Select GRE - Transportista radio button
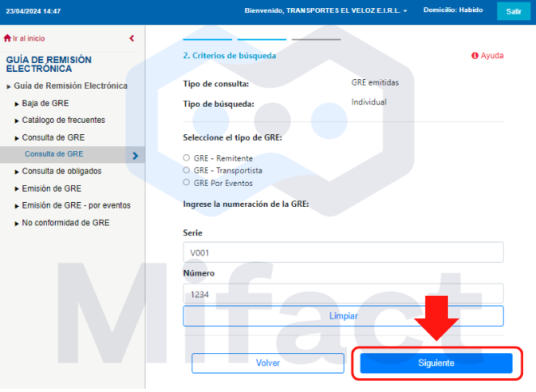 [x=186, y=170]
